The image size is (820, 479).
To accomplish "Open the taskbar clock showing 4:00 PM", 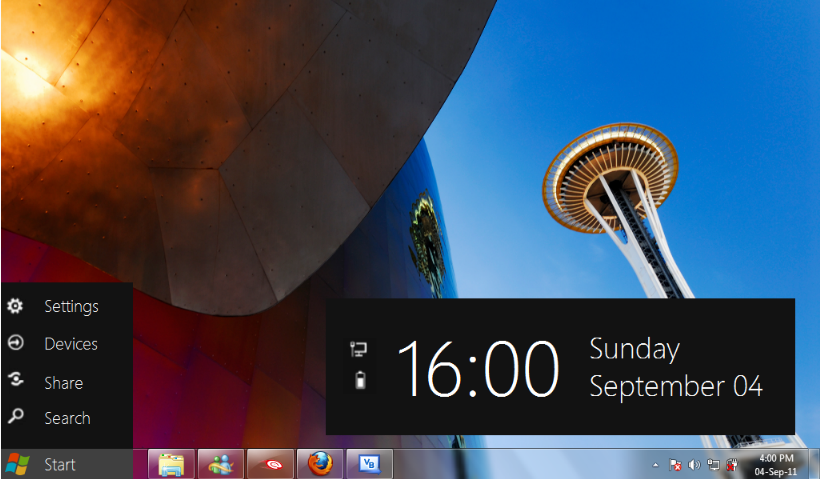I will click(776, 464).
